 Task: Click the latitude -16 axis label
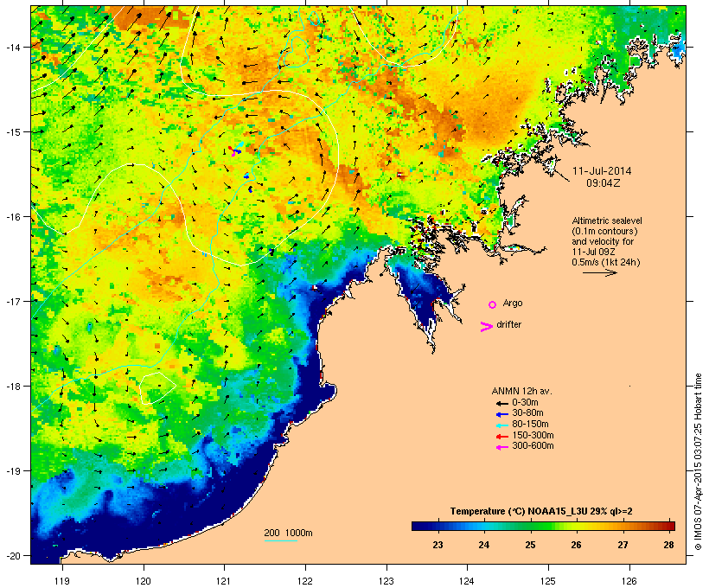tap(13, 217)
